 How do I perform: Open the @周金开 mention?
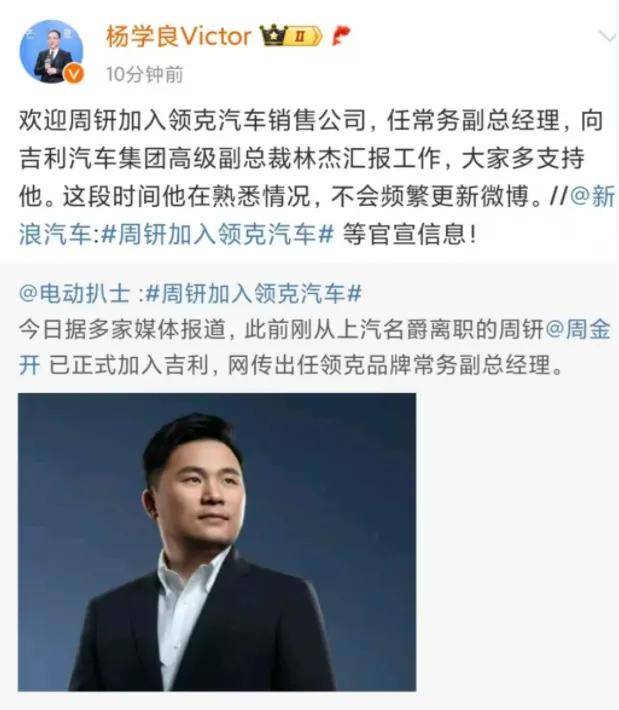[578, 329]
